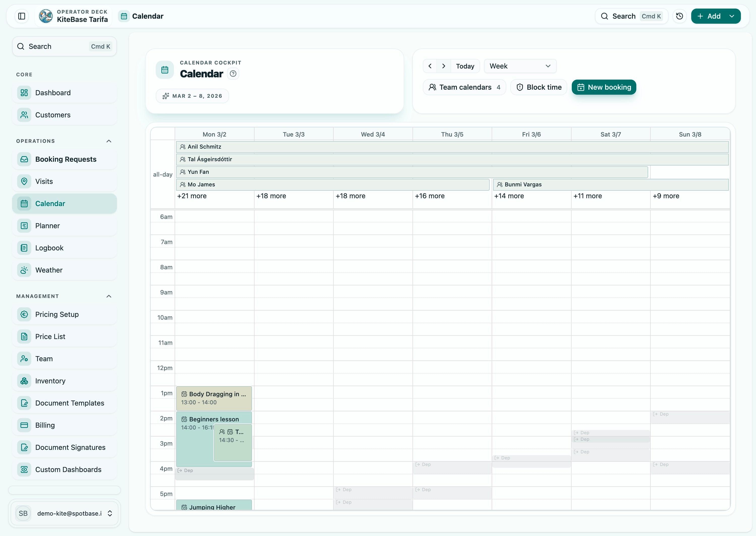Viewport: 756px width, 536px height.
Task: Open Planner from the sidebar icon
Action: [24, 225]
